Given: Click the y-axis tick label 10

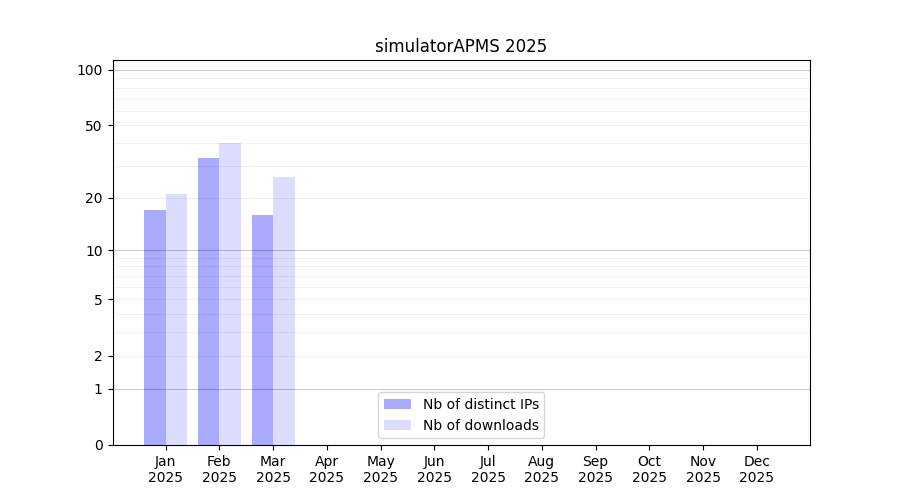Looking at the screenshot, I should [94, 251].
